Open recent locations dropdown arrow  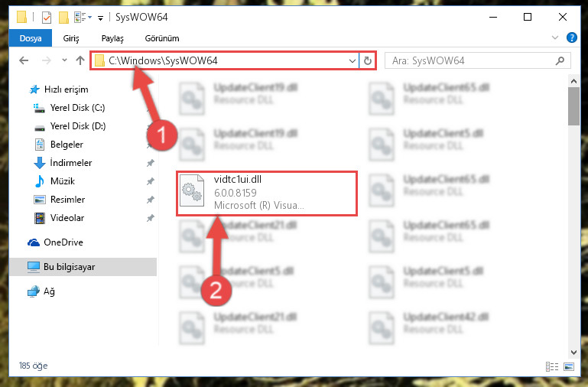point(64,60)
